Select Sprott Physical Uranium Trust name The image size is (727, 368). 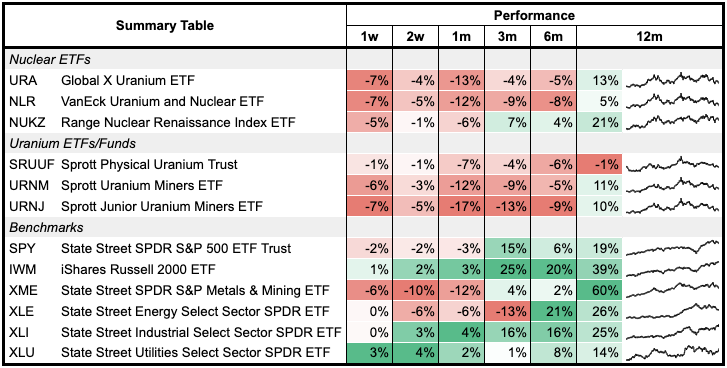coord(149,165)
